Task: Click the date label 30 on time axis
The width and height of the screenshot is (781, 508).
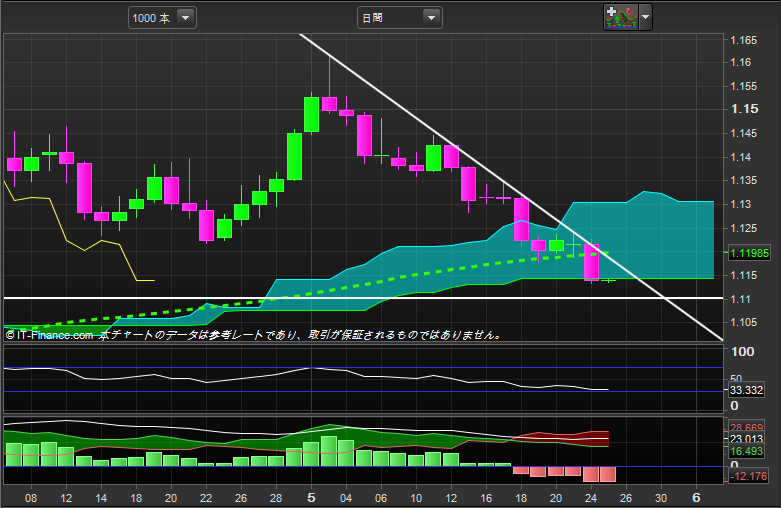Action: click(661, 498)
